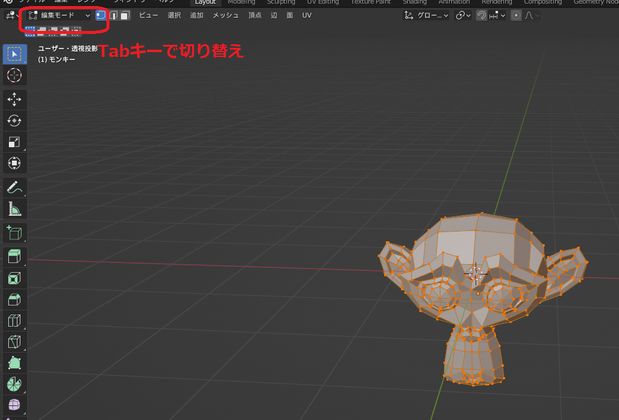This screenshot has height=420, width=619.
Task: Toggle proportional editing
Action: point(516,15)
